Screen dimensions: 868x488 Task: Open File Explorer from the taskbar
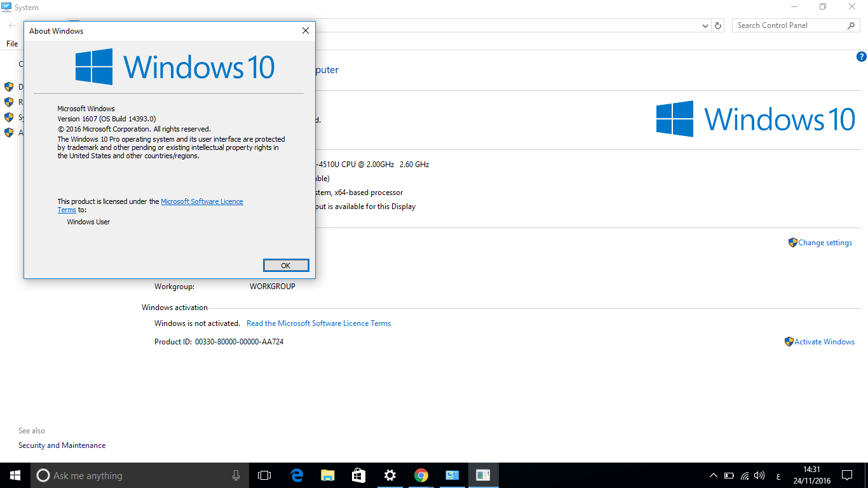327,475
